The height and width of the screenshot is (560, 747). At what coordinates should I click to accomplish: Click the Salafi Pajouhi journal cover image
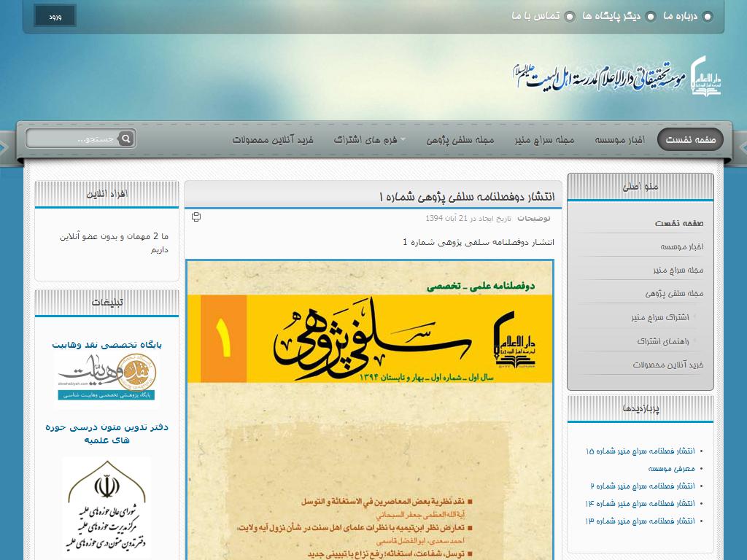(370, 408)
